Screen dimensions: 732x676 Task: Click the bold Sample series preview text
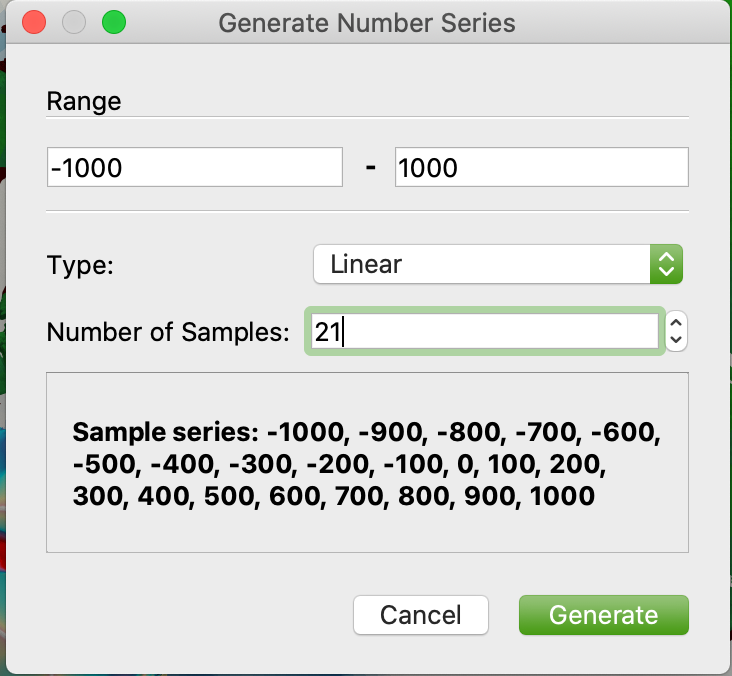tap(366, 464)
